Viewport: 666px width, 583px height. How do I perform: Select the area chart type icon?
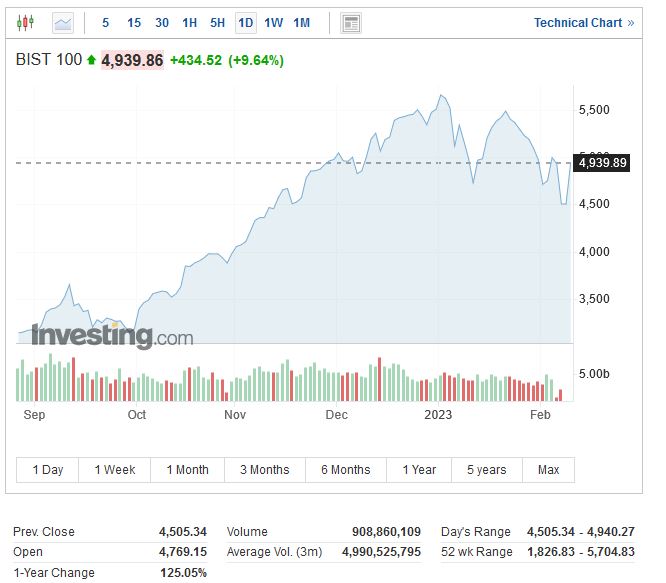pos(63,22)
